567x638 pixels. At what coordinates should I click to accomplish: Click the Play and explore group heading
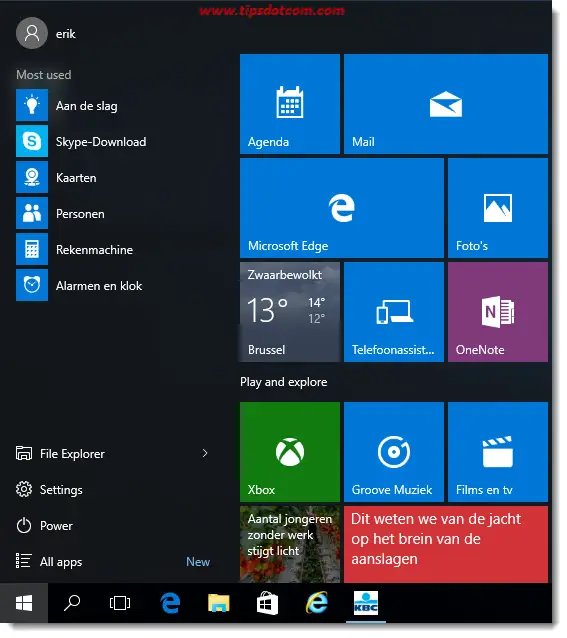click(x=284, y=382)
